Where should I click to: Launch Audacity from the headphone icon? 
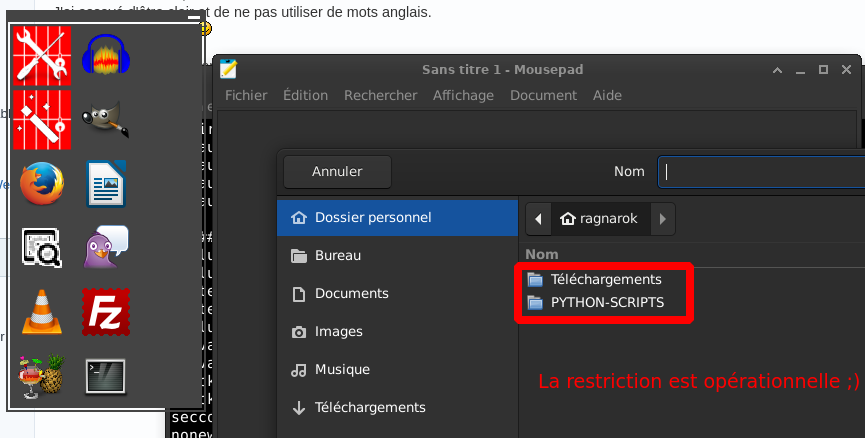tap(106, 55)
